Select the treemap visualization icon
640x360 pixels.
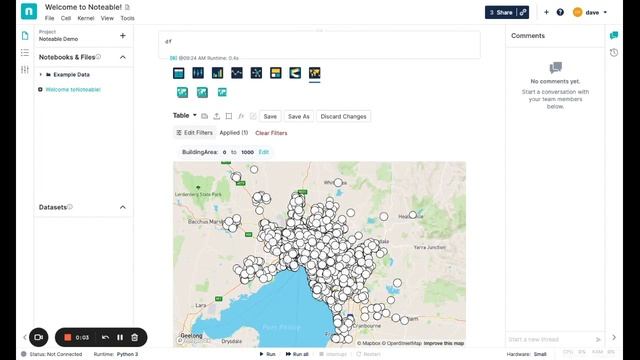pos(276,73)
